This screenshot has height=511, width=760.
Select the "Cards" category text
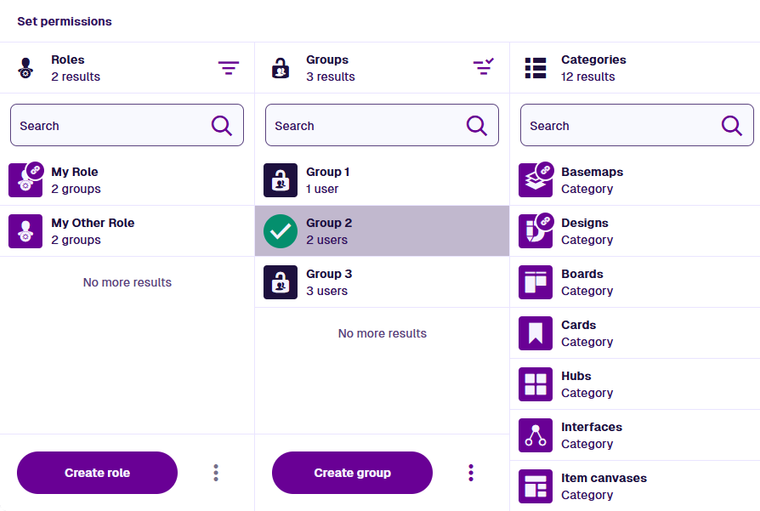pyautogui.click(x=578, y=325)
